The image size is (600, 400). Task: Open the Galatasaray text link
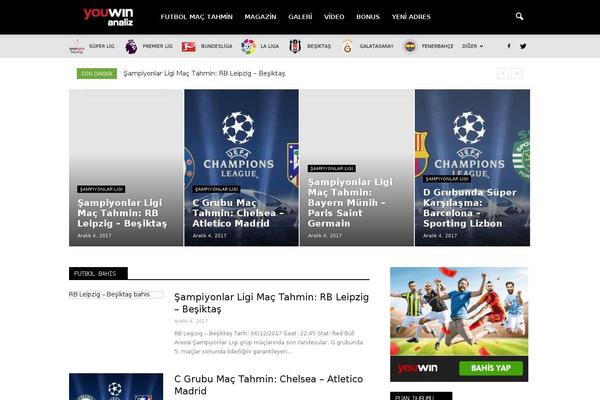(376, 46)
